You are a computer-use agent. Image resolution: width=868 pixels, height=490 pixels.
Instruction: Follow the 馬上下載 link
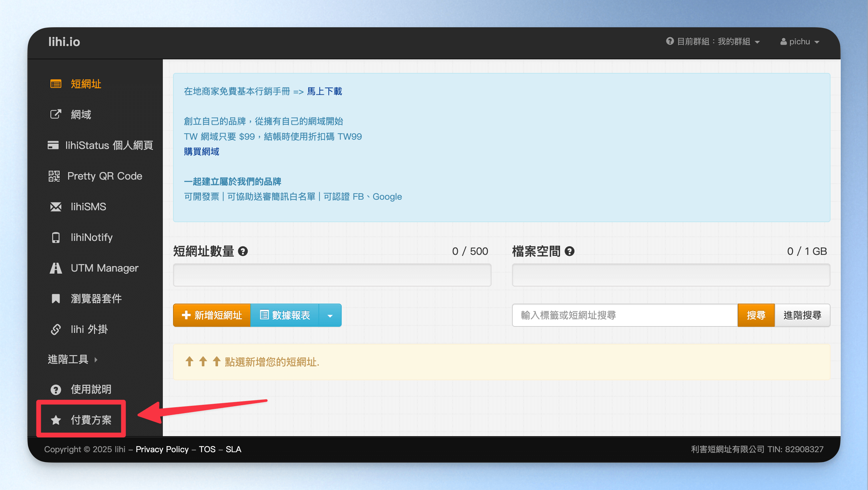click(x=325, y=91)
